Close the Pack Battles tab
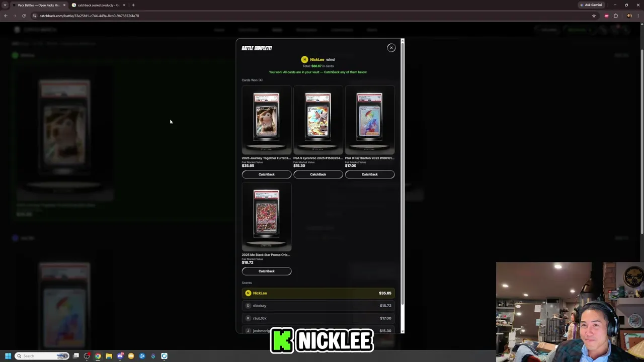 (x=64, y=5)
